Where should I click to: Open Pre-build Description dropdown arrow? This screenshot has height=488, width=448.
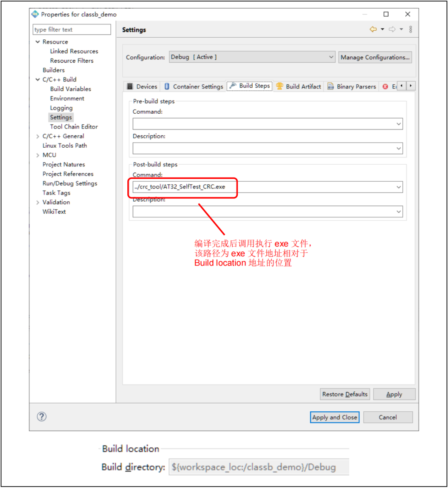click(x=399, y=149)
